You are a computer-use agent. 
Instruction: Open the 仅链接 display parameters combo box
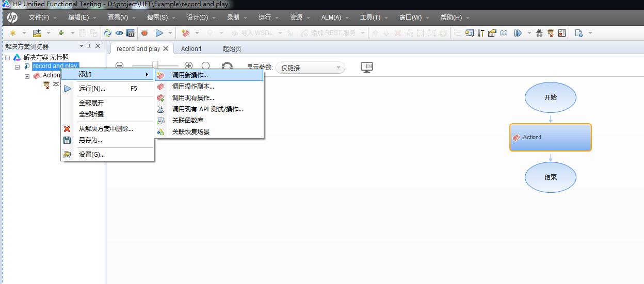click(x=311, y=68)
